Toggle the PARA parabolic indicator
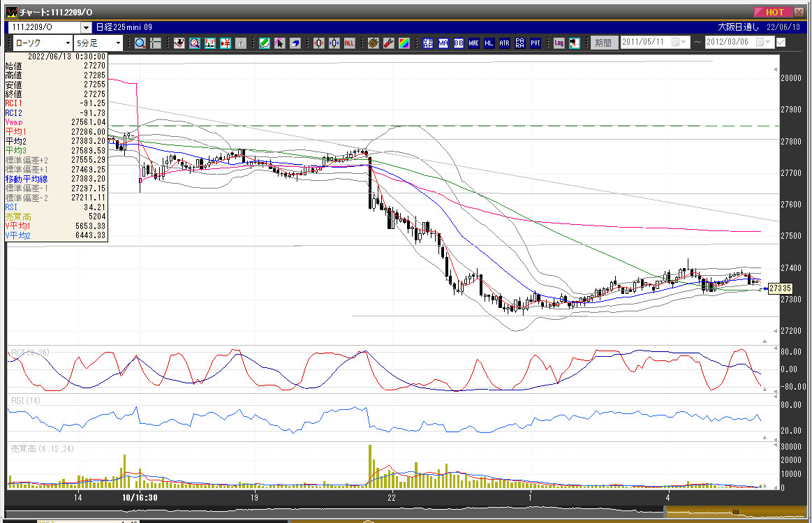812x523 pixels. coord(520,43)
